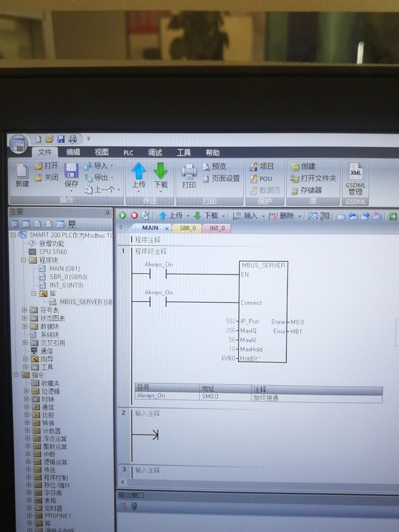Image resolution: width=399 pixels, height=532 pixels.
Task: Click the 项目 protection button
Action: click(x=262, y=167)
